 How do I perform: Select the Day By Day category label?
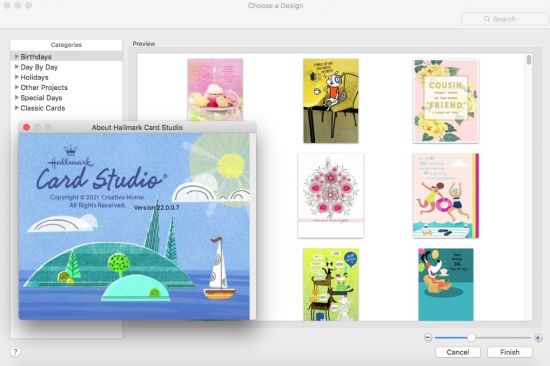(39, 67)
